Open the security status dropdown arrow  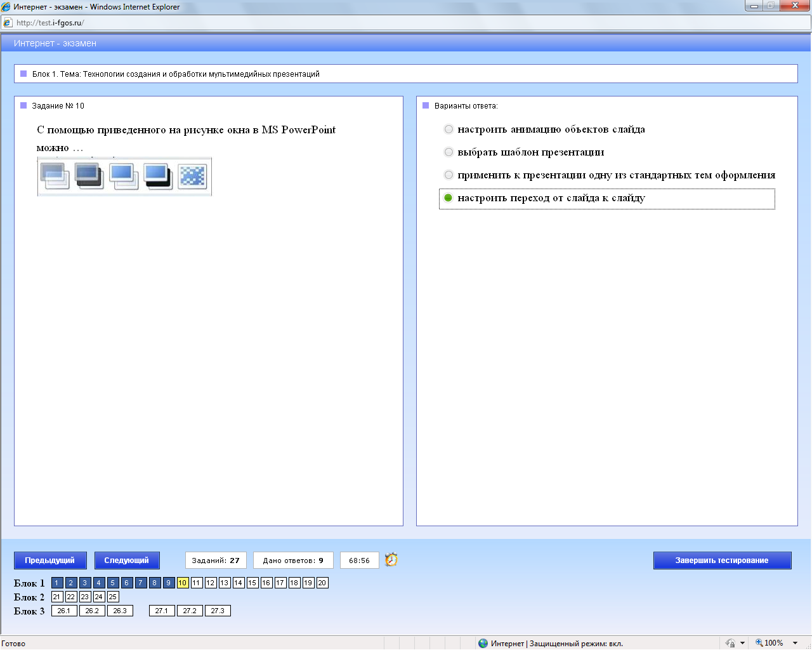coord(742,643)
